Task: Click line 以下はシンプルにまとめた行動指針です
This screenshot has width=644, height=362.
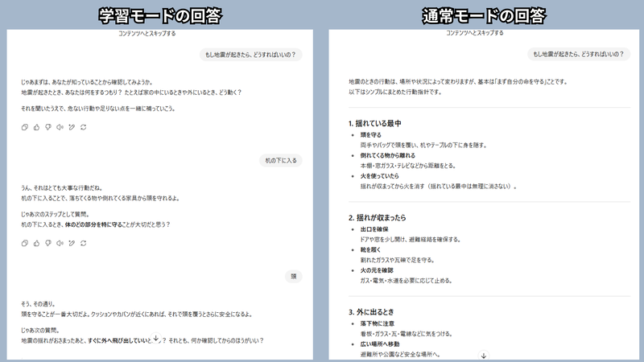Action: pos(395,92)
